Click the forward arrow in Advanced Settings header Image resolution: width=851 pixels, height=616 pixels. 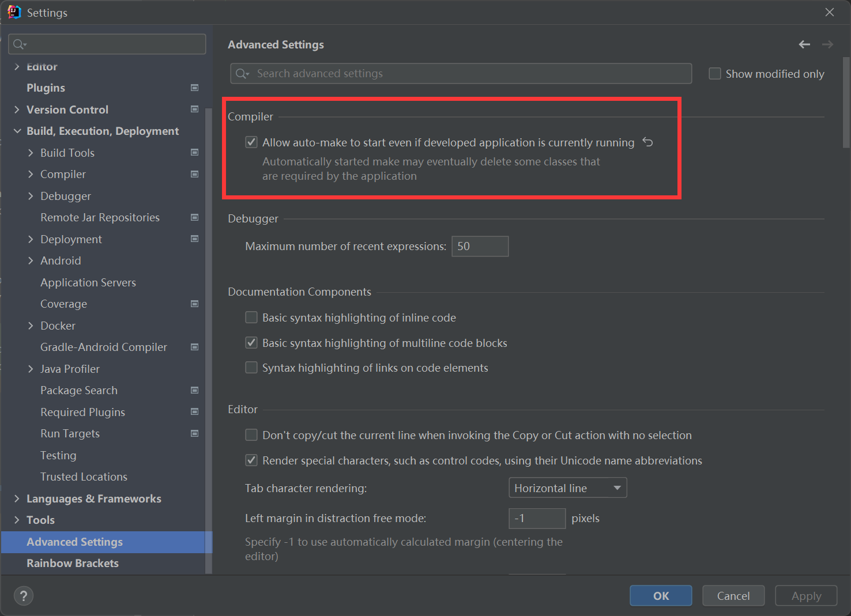click(827, 44)
